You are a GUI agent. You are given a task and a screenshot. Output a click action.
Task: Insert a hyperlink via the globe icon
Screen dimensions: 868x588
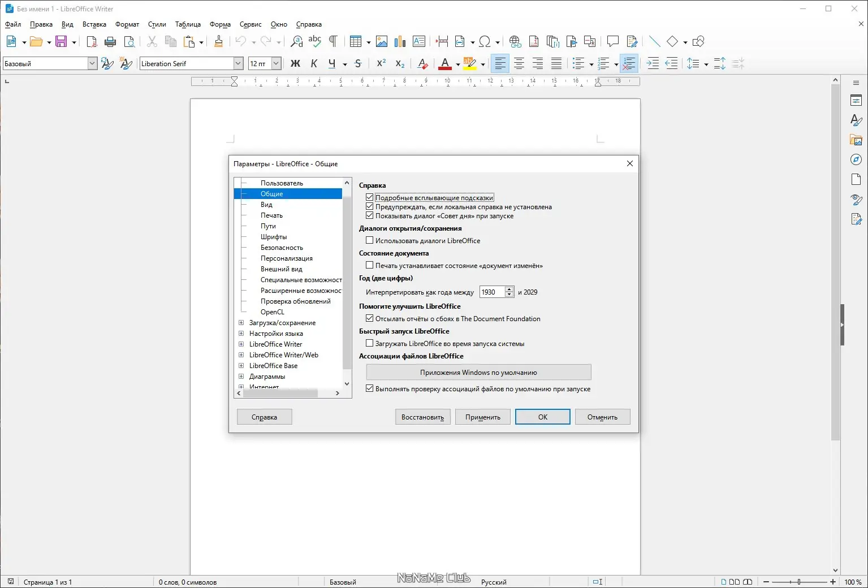coord(515,41)
